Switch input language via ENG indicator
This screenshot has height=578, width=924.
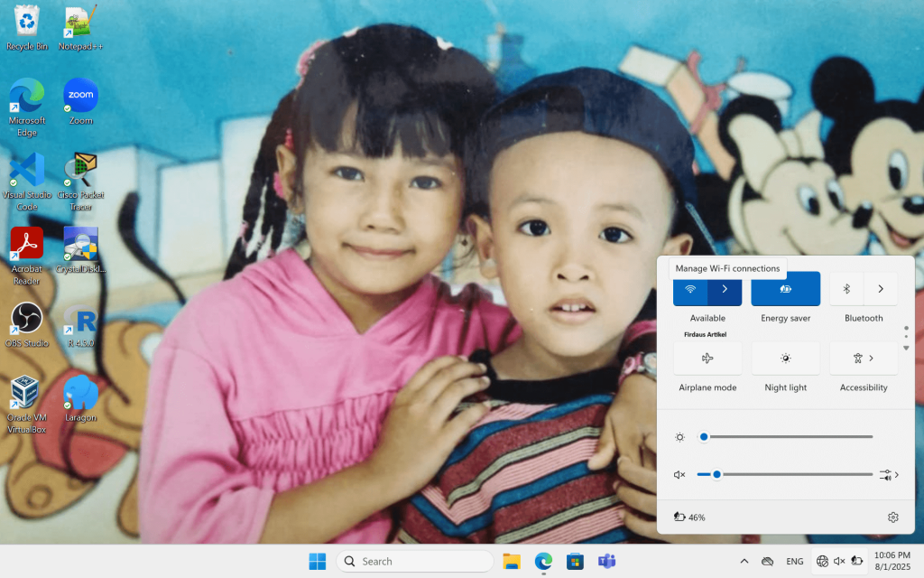(794, 561)
